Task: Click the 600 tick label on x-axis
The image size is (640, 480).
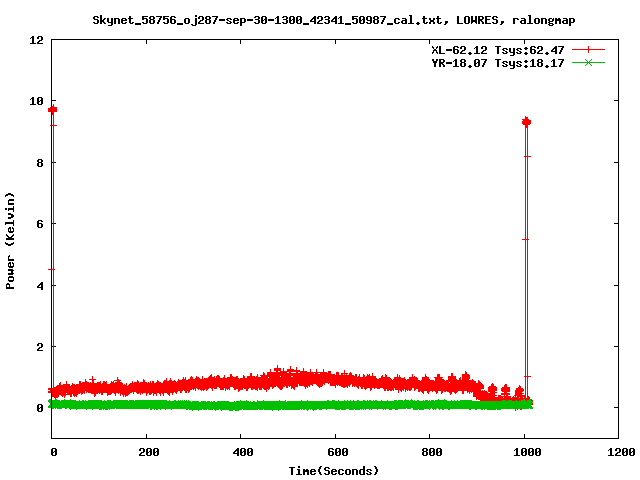Action: (335, 453)
